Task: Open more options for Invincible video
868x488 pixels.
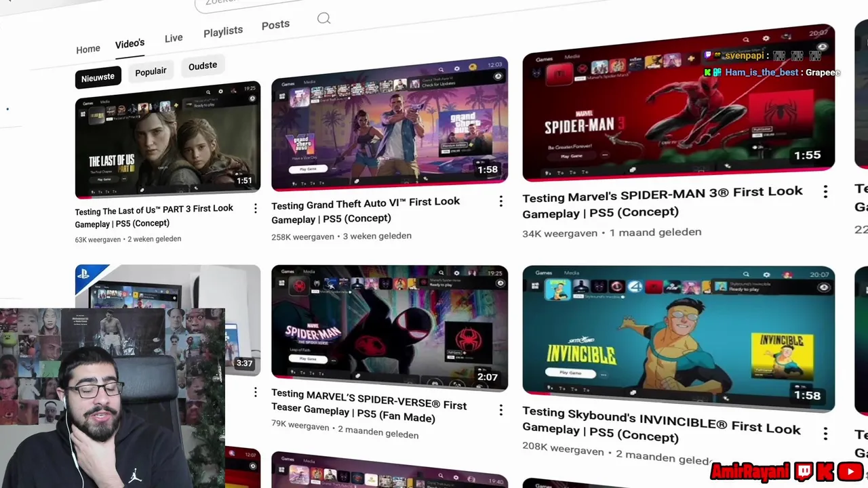Action: click(825, 433)
